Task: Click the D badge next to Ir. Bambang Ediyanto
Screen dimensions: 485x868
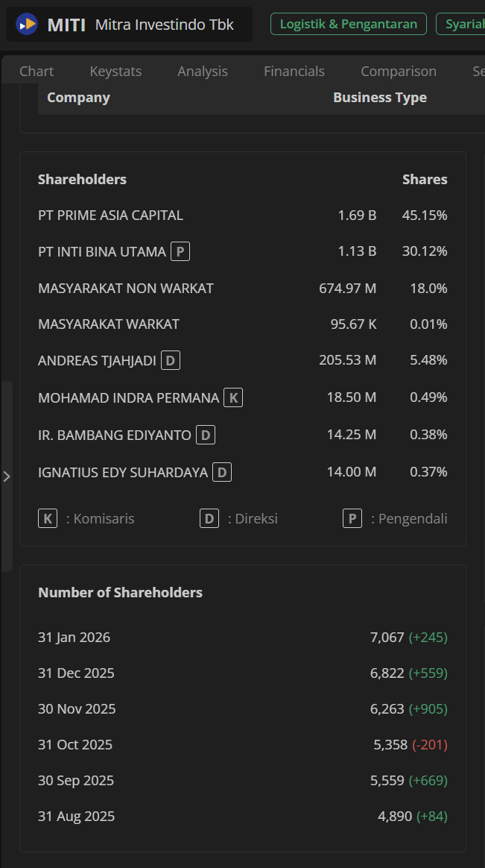Action: pos(206,435)
